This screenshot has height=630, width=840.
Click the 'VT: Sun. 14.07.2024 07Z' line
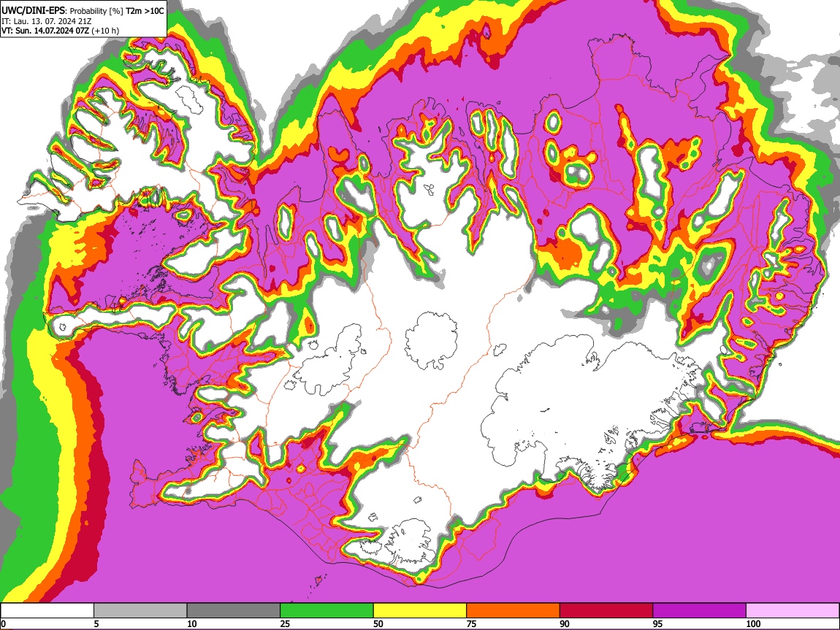click(45, 31)
